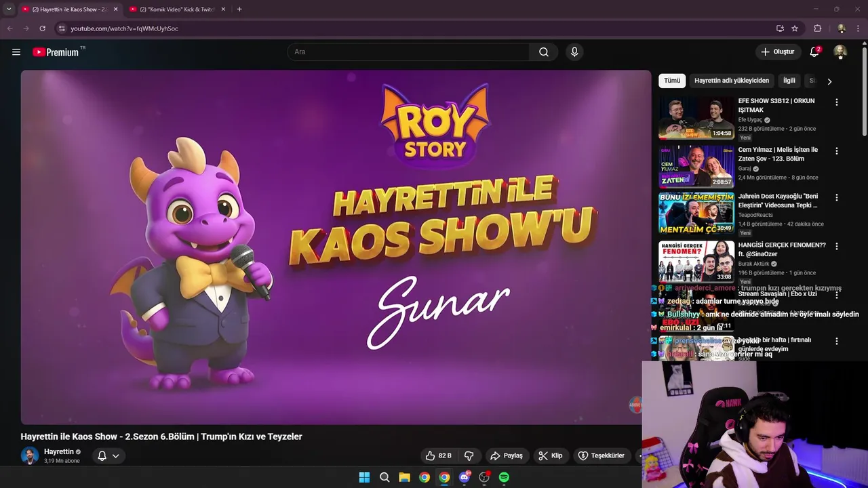
Task: Click the browser address bar URL
Action: 124,28
